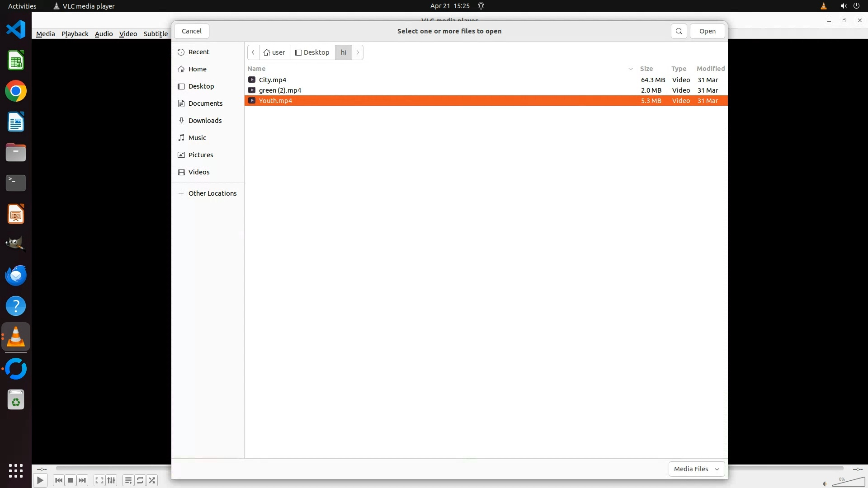Click the search icon in file dialog
The image size is (868, 488).
(679, 31)
